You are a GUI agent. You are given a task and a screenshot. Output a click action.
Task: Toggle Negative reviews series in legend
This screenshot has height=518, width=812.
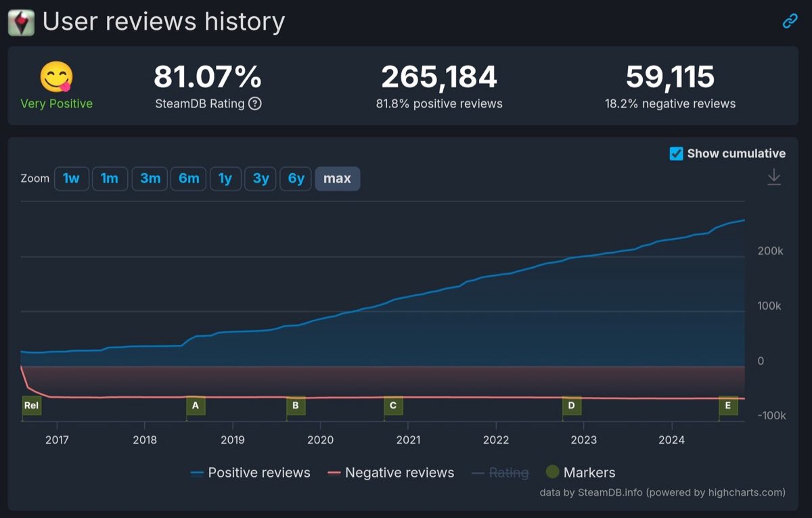coord(390,473)
